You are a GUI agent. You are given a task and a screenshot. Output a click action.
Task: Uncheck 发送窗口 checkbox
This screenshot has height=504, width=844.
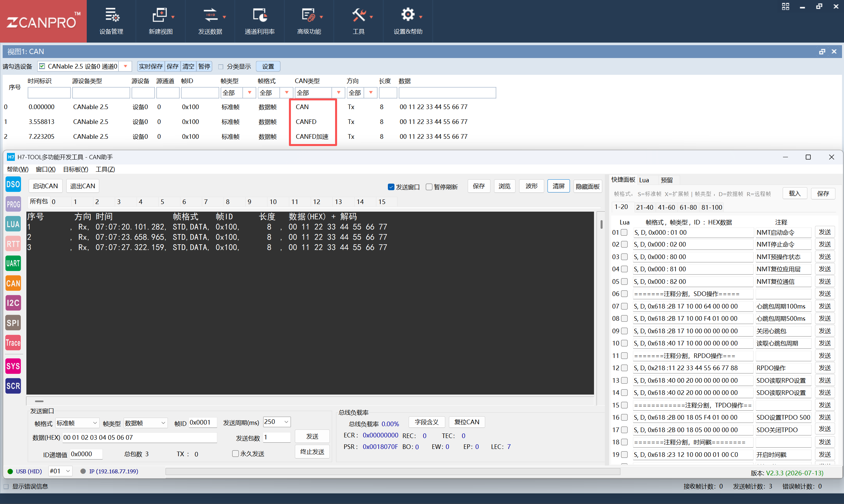coord(391,187)
